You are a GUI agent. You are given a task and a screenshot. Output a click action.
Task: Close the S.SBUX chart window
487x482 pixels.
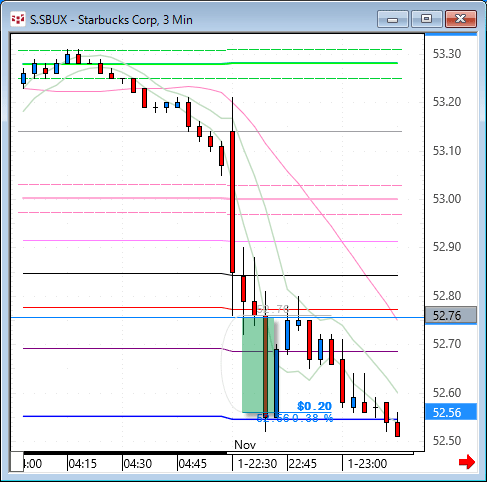[461, 19]
